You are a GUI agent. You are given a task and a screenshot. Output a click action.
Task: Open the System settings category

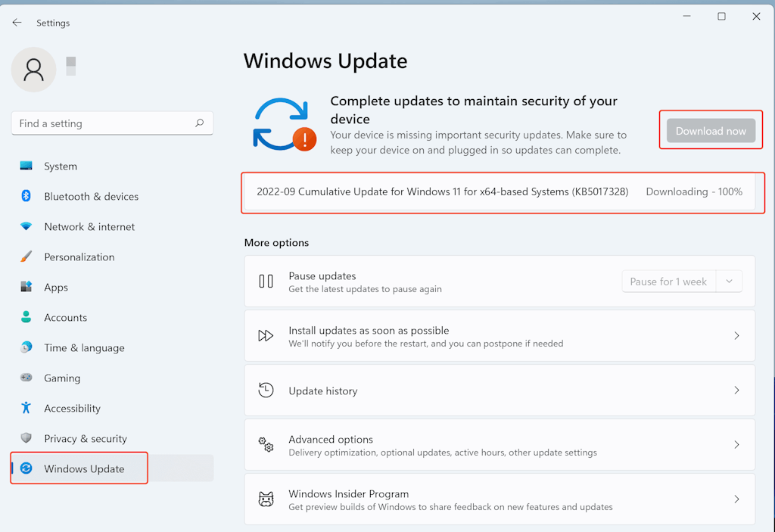click(x=112, y=166)
